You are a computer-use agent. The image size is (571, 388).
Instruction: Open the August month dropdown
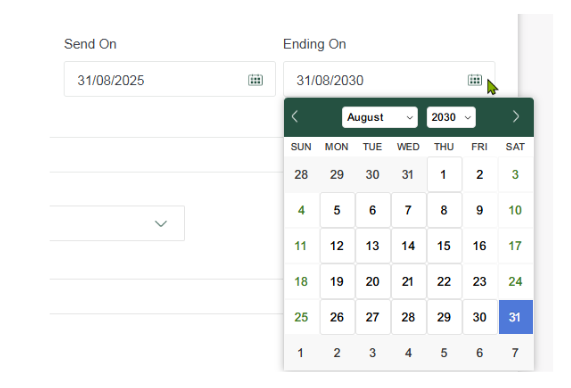click(379, 117)
